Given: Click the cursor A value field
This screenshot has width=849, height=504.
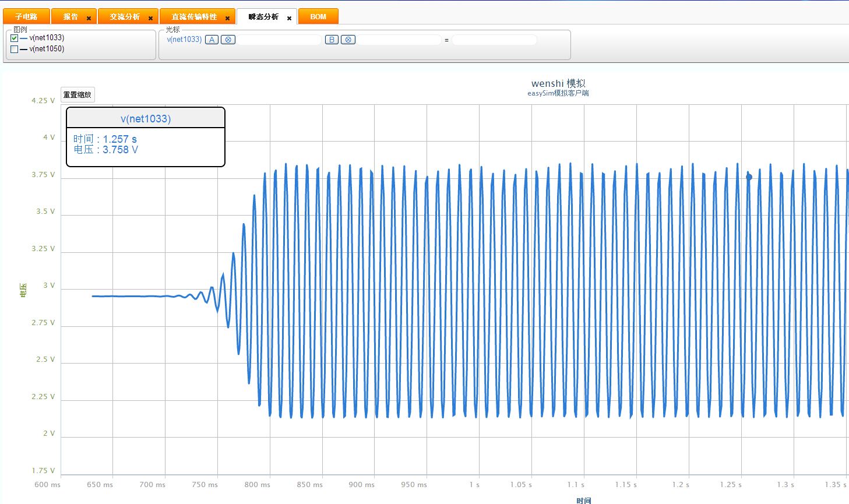Looking at the screenshot, I should (x=279, y=40).
